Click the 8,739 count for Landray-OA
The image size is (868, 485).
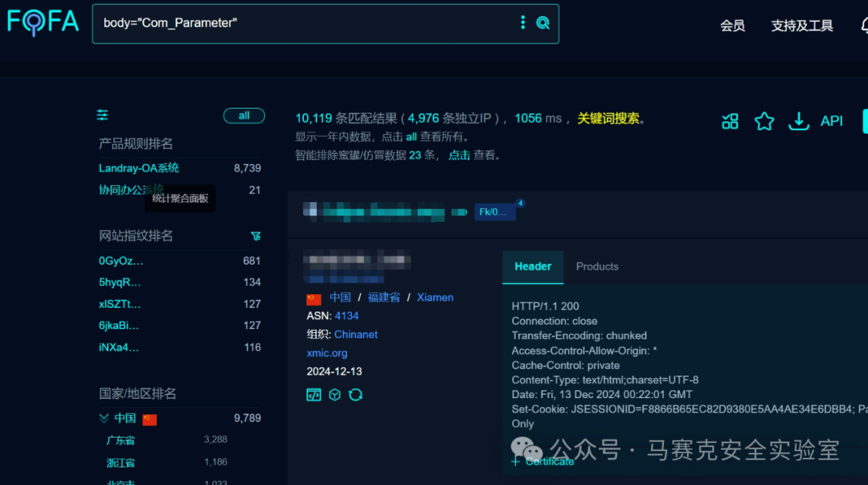[248, 168]
